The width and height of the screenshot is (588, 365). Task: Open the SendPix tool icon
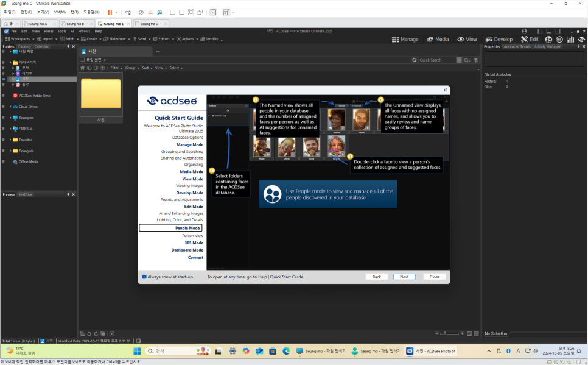point(202,38)
